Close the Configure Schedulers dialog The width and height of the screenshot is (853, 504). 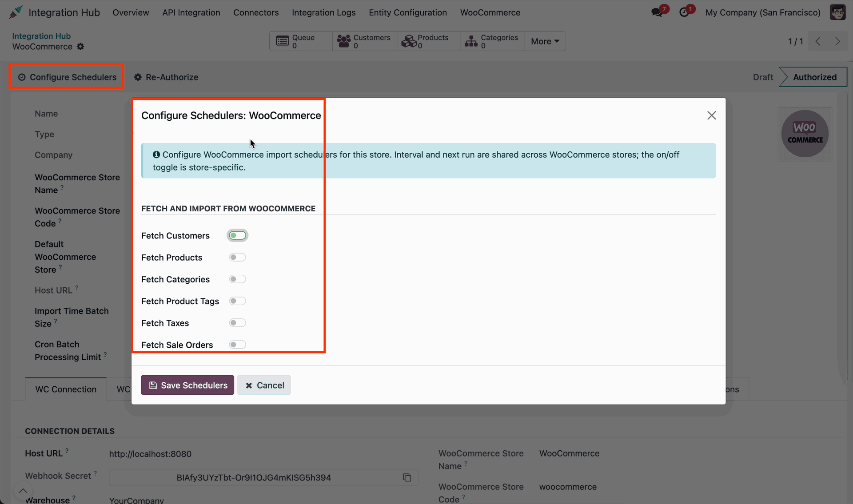[x=711, y=115]
